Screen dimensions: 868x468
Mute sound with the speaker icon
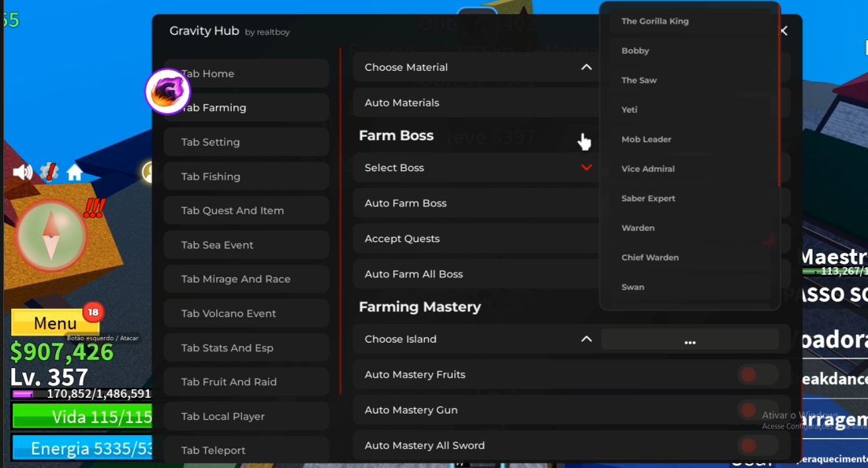click(22, 173)
